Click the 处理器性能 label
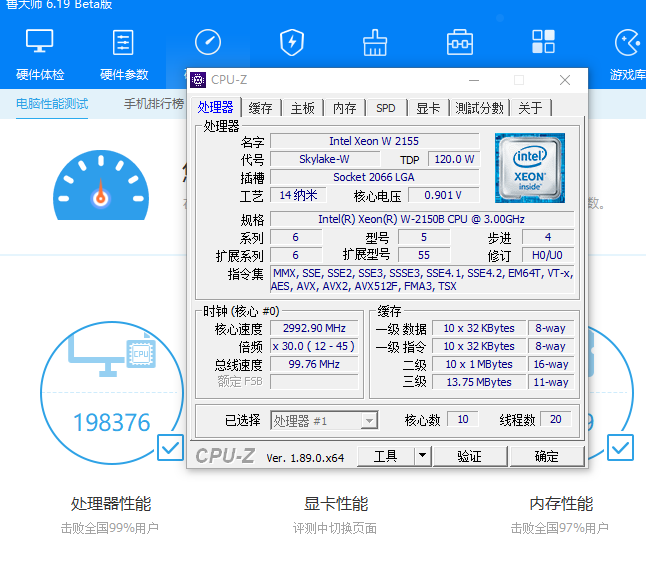Viewport: 646px width, 573px height. [111, 504]
